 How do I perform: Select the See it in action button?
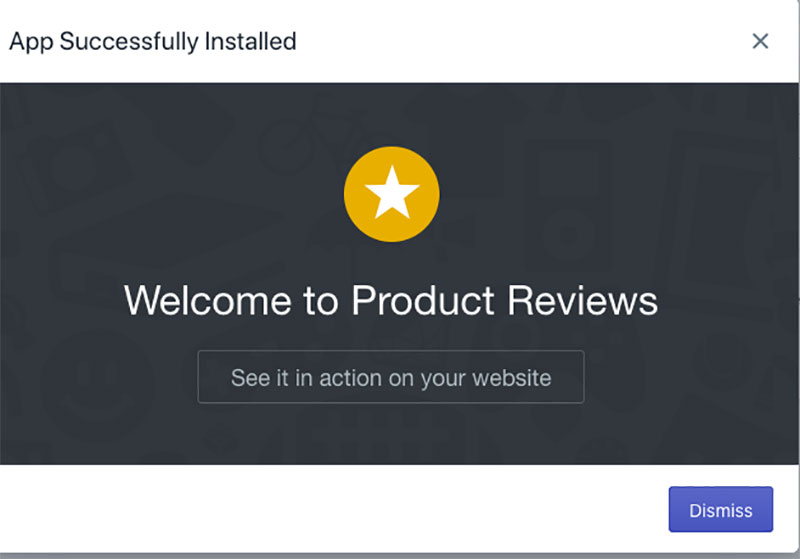tap(391, 377)
